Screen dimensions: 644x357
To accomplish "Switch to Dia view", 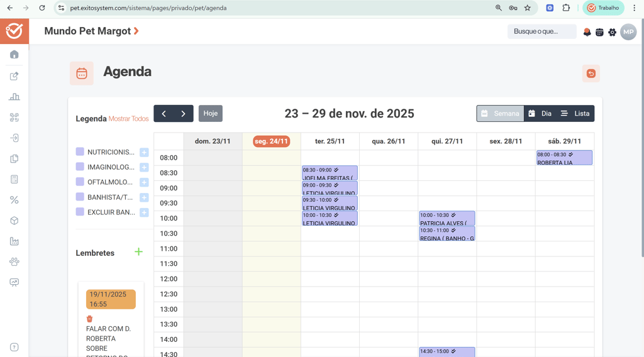I will [x=540, y=114].
